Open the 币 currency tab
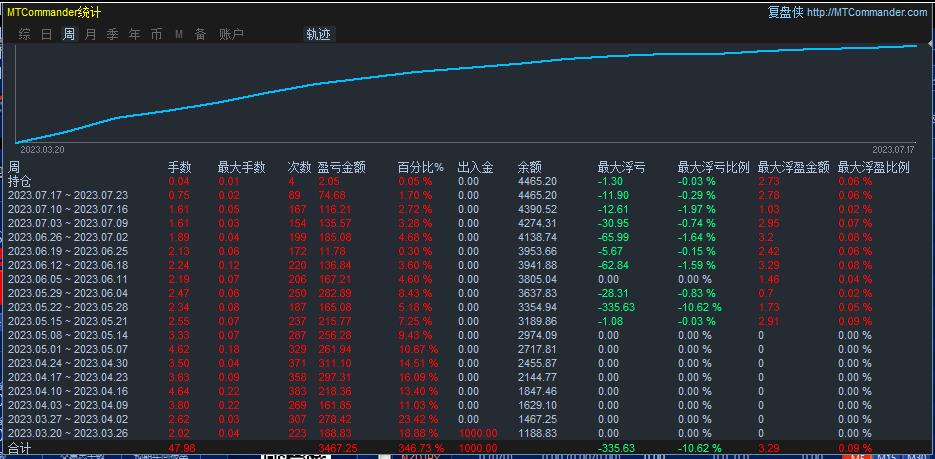The height and width of the screenshot is (459, 935). pos(156,35)
